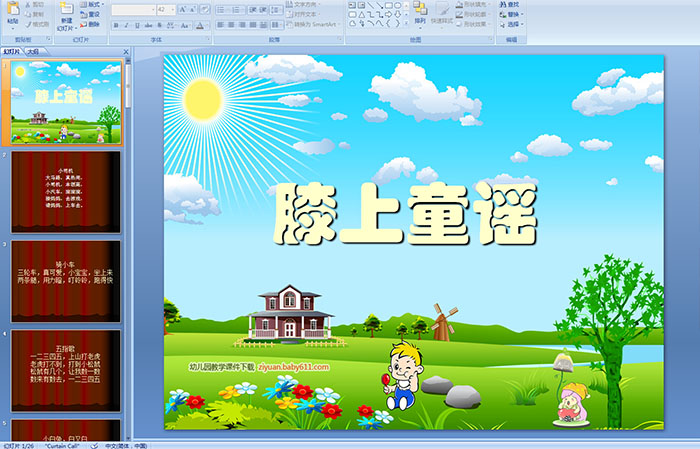700x449 pixels.
Task: Open Shape Fill (形状填充) options
Action: click(x=472, y=4)
